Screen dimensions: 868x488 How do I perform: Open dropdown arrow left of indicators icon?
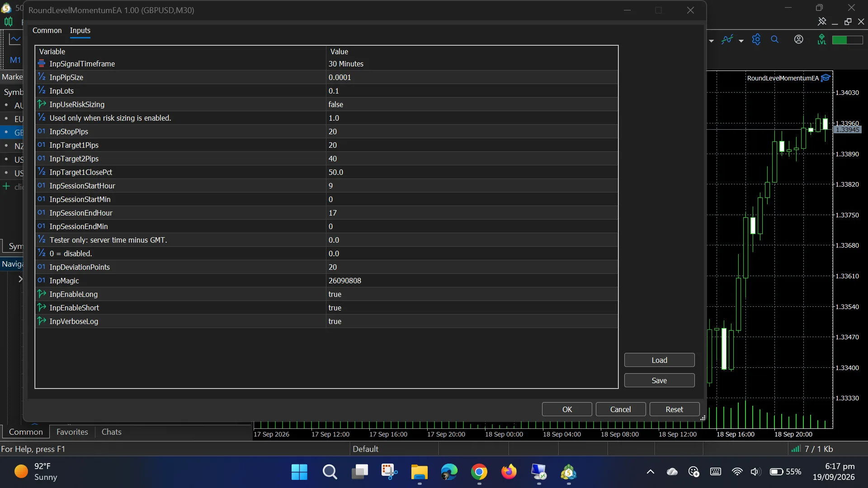coord(712,41)
